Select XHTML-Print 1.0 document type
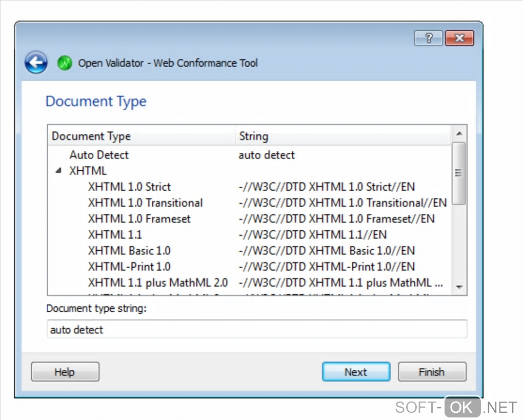 [129, 267]
